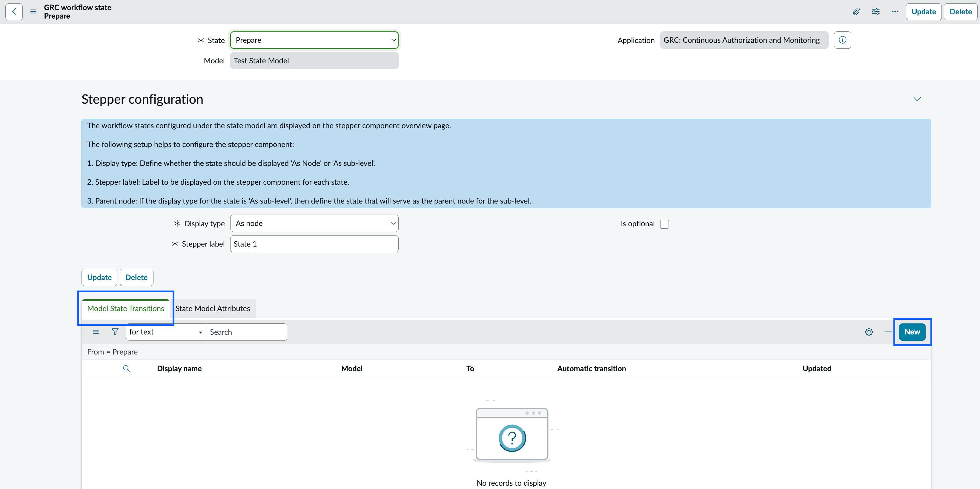Open more options ellipsis in header
The height and width of the screenshot is (489, 980).
[895, 12]
